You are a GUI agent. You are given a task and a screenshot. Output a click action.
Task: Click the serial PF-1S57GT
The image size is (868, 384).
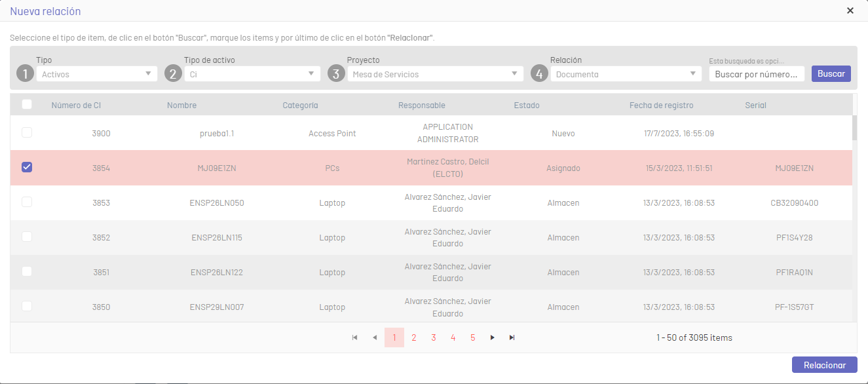tap(795, 307)
